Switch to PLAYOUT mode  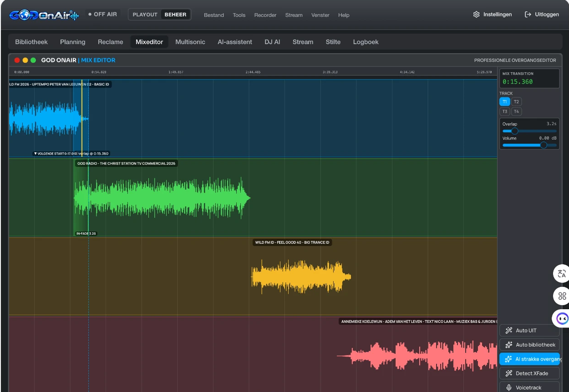coord(145,15)
